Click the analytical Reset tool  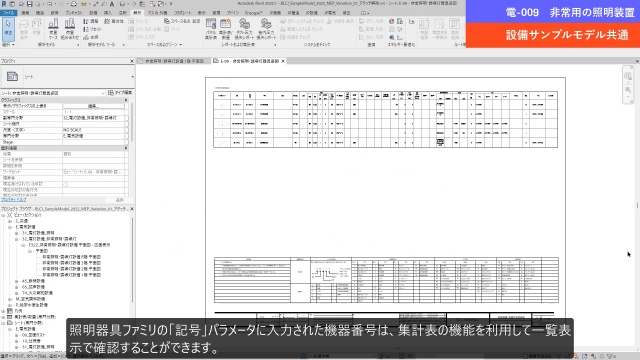(93, 29)
